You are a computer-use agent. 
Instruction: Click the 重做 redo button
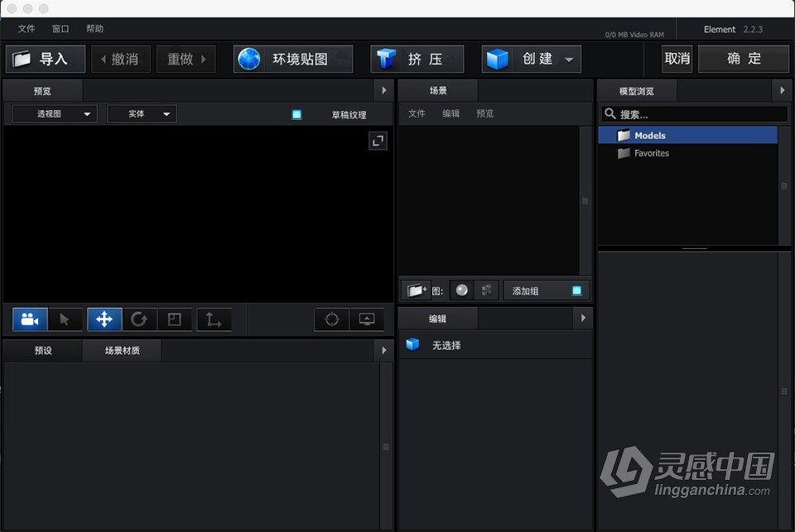[x=186, y=60]
